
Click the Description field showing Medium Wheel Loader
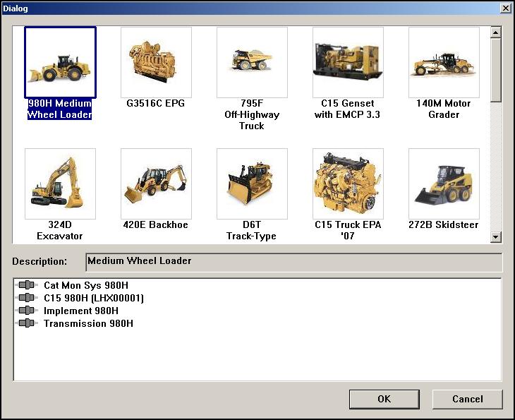coord(294,262)
